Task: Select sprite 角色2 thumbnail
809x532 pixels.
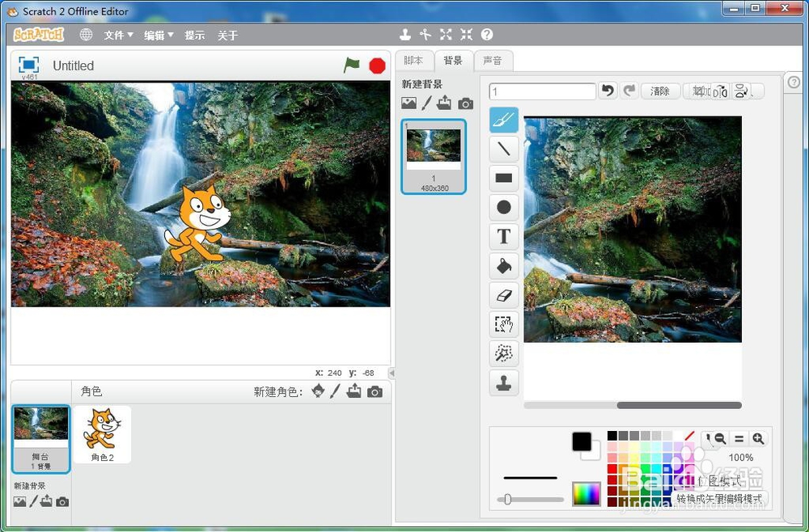Action: click(x=102, y=434)
